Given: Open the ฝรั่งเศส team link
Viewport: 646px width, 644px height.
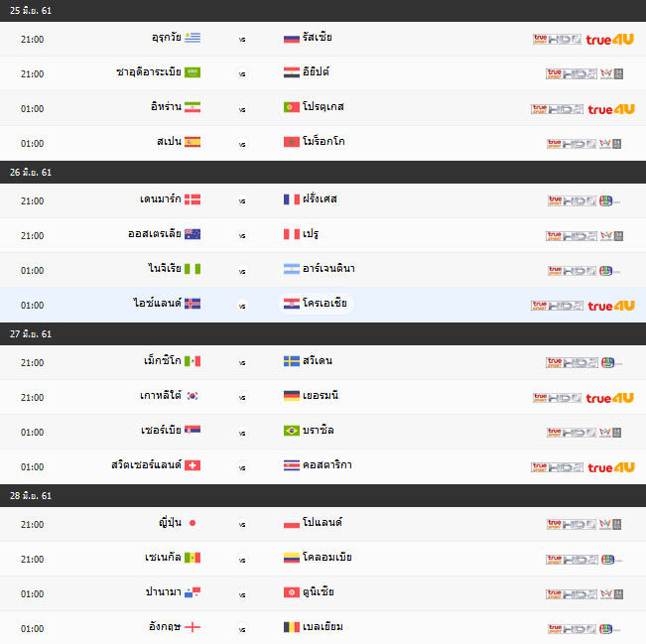Looking at the screenshot, I should click(320, 199).
